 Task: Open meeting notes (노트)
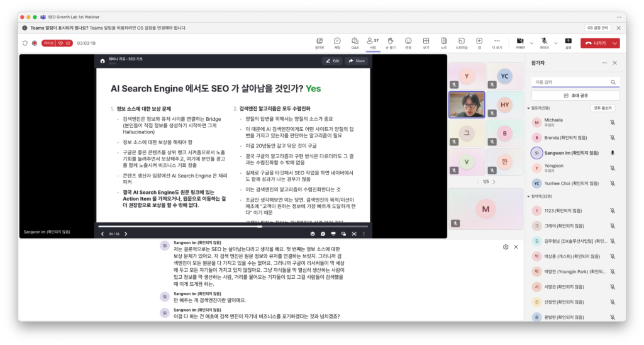[x=443, y=43]
